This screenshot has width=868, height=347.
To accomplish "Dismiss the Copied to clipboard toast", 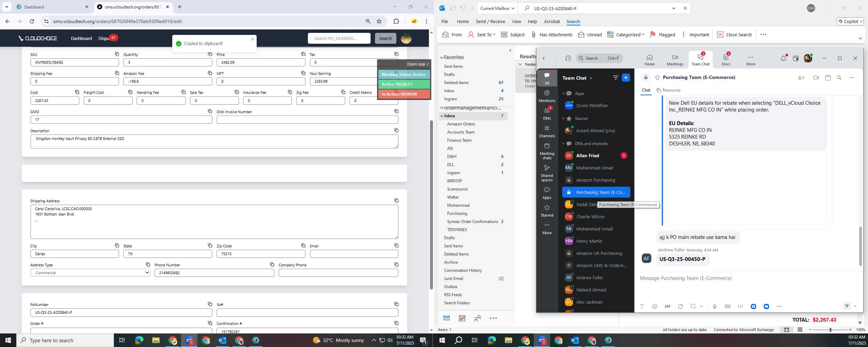I will click(252, 39).
